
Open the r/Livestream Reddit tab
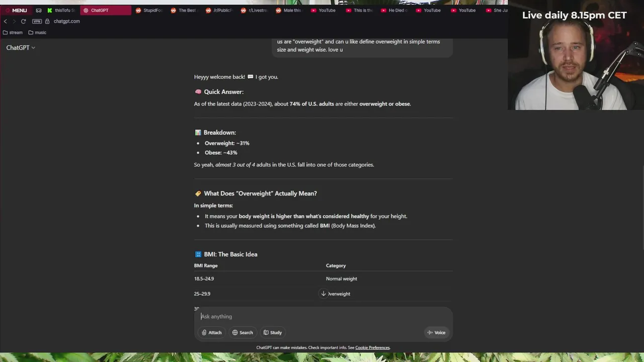pos(254,10)
